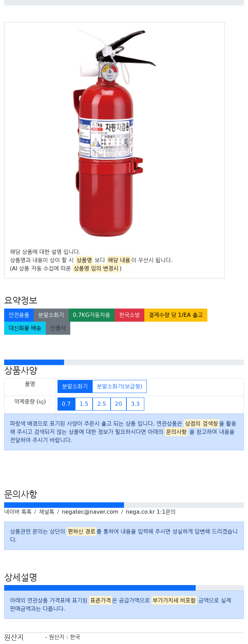Click the progress bar above 상품사양

point(34,362)
